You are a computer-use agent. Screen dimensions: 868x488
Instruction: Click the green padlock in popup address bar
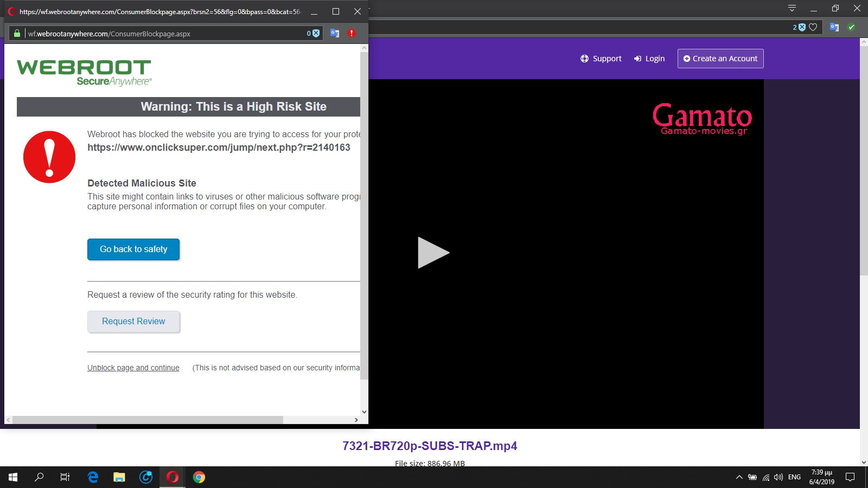coord(17,34)
